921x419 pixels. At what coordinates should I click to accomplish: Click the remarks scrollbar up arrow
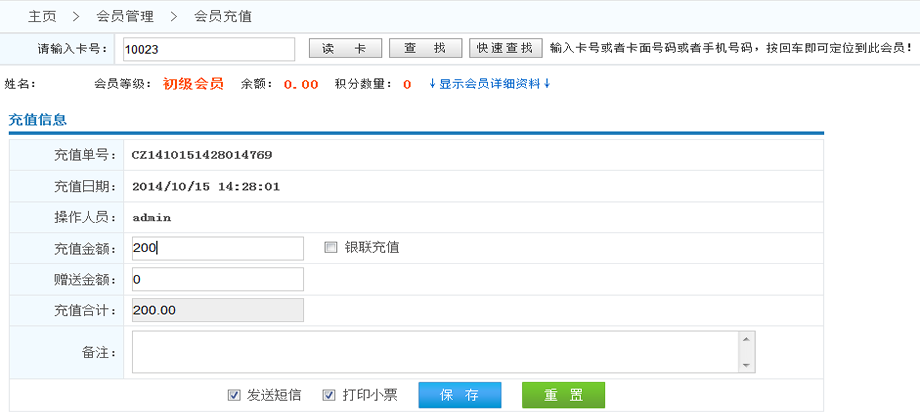pos(746,340)
